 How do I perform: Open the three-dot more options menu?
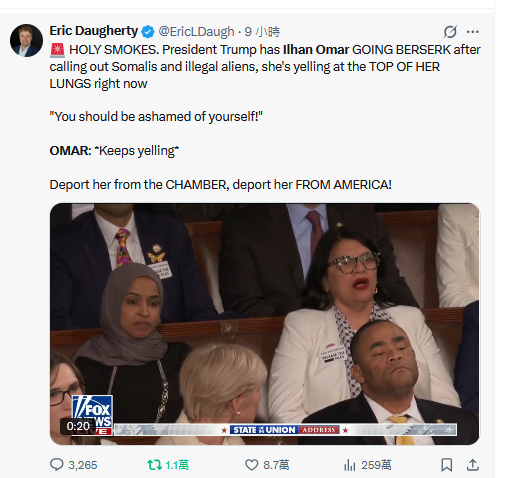(x=473, y=32)
